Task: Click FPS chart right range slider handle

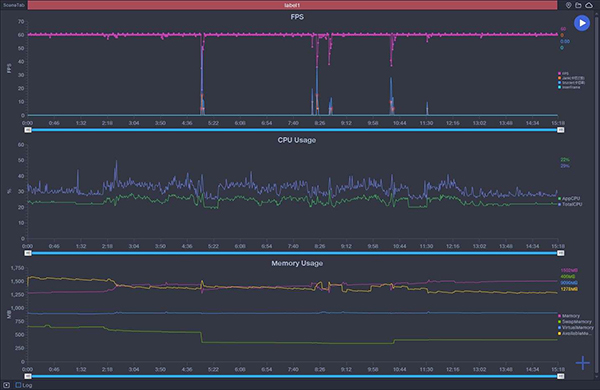Action: pyautogui.click(x=561, y=130)
